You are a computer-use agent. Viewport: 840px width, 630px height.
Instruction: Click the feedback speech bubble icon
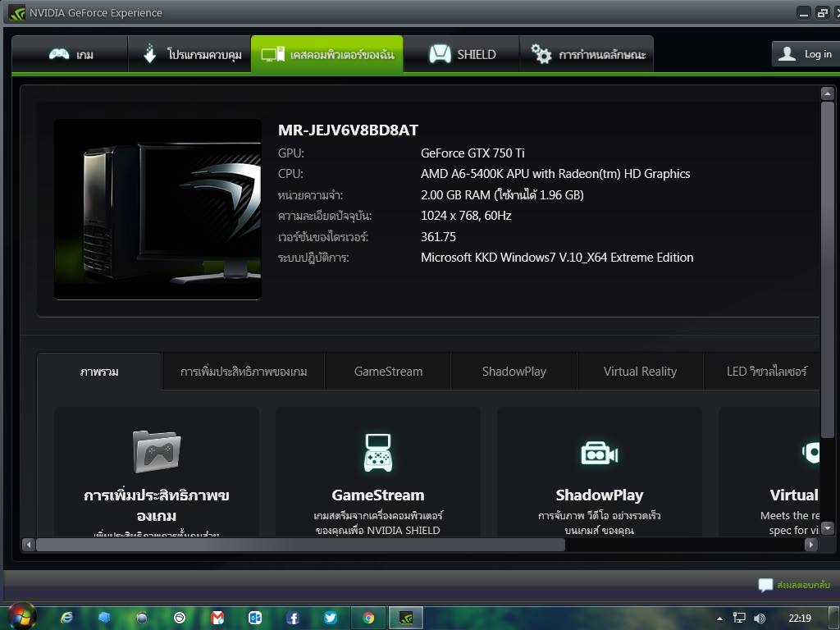point(765,585)
